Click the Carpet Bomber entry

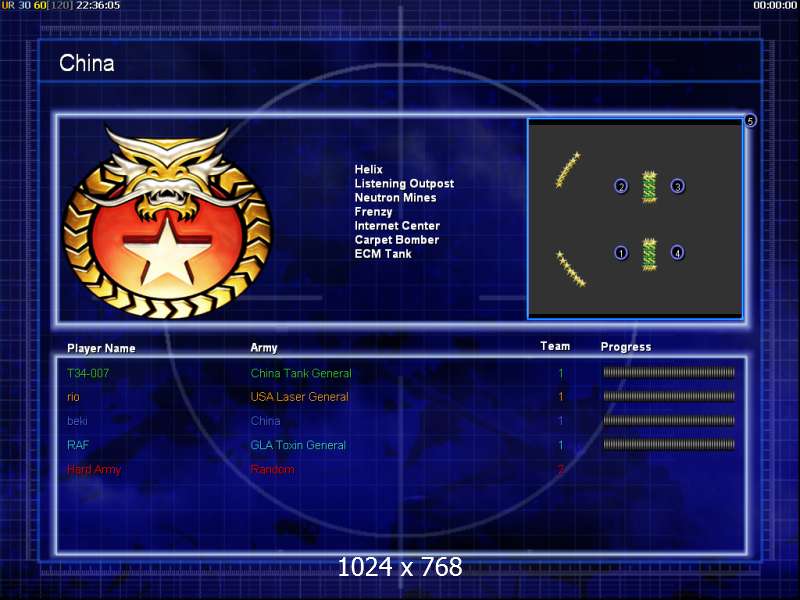(x=396, y=240)
